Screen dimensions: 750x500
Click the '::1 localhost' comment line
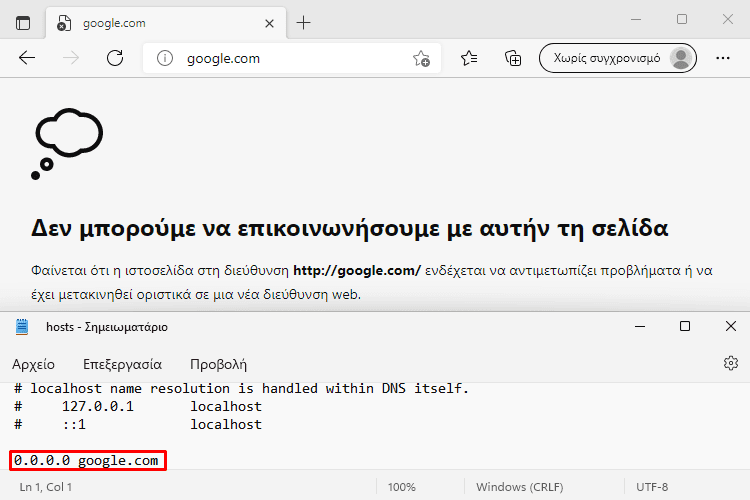138,425
